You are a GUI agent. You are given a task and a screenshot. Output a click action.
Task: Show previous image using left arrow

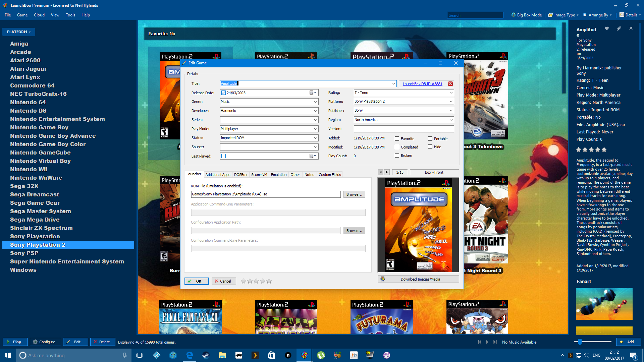(380, 172)
